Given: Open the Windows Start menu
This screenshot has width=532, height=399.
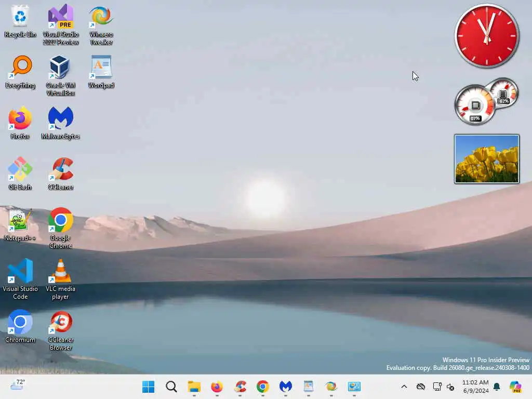Looking at the screenshot, I should tap(148, 387).
